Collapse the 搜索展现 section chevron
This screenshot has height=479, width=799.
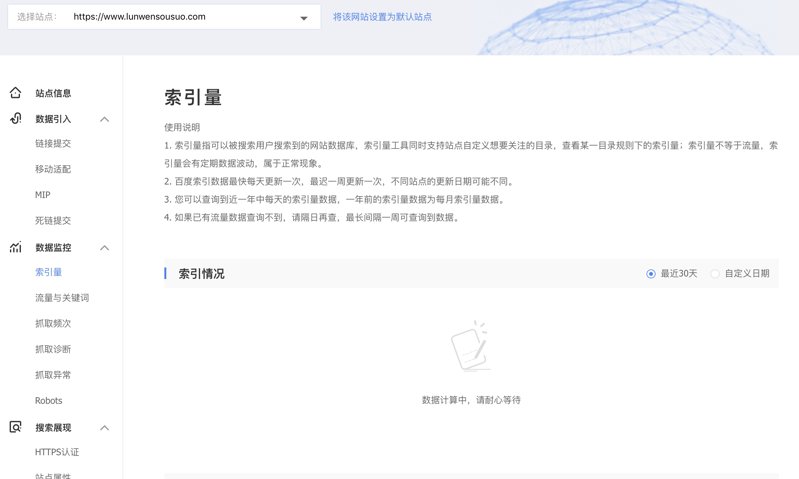104,428
